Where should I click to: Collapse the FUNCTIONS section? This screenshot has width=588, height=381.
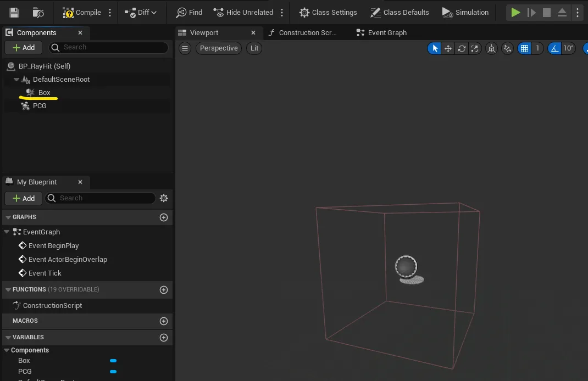tap(8, 289)
